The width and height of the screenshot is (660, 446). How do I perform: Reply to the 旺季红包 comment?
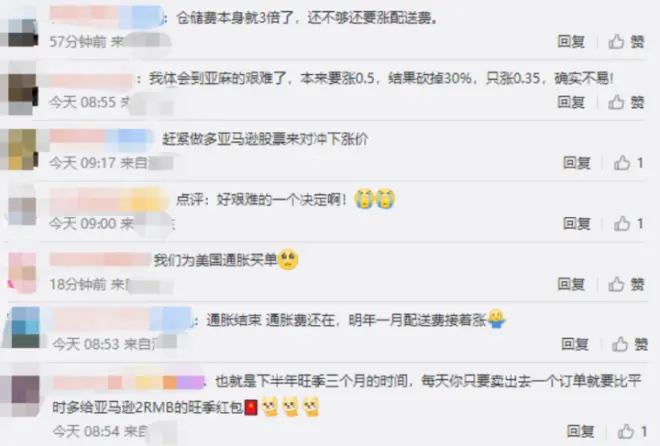(x=580, y=431)
